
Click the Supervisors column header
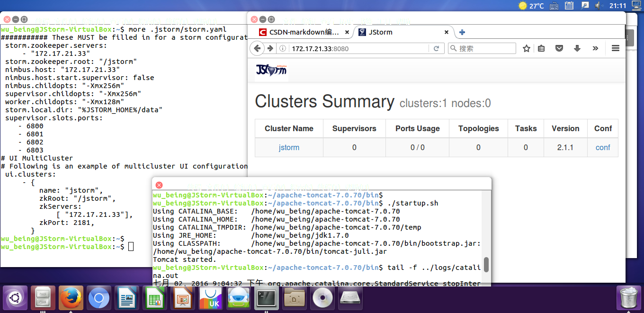(x=354, y=128)
